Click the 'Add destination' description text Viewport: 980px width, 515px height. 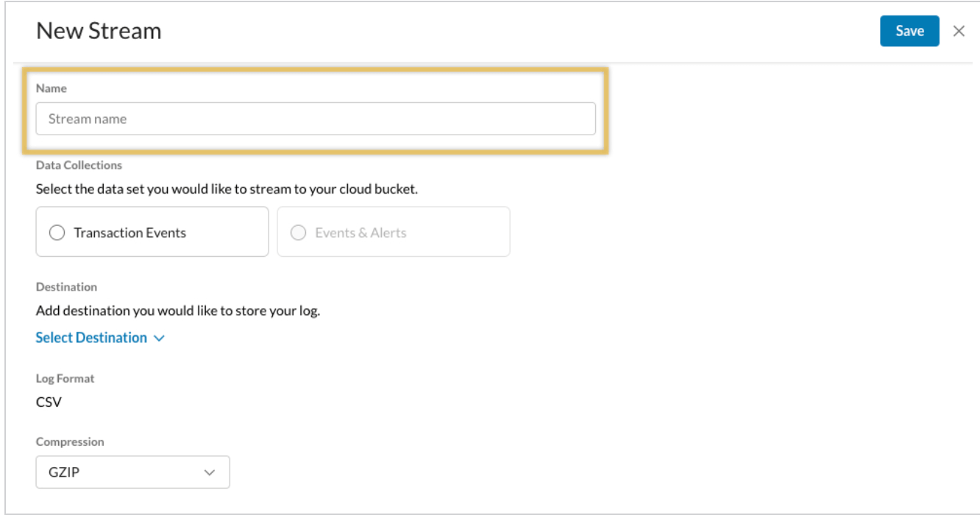click(x=178, y=310)
